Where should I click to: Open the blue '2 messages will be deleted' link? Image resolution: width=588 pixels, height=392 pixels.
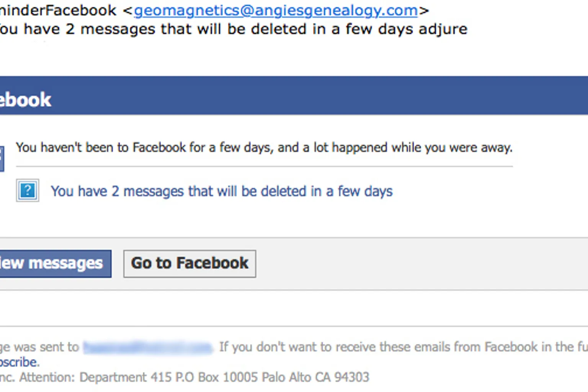222,191
